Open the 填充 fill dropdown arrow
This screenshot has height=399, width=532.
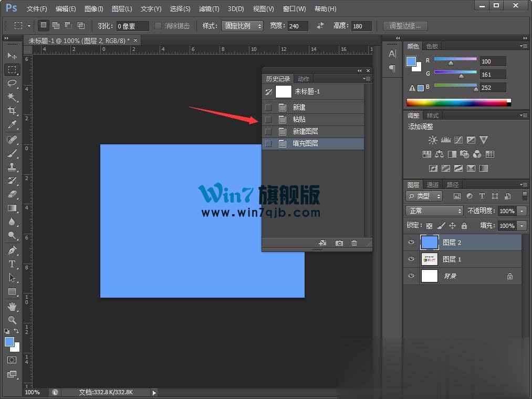[522, 226]
